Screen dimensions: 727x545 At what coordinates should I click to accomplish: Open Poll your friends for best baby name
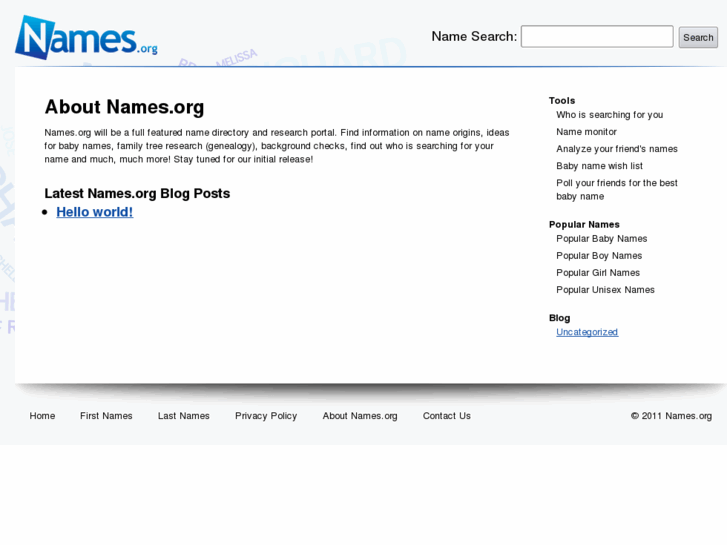617,189
